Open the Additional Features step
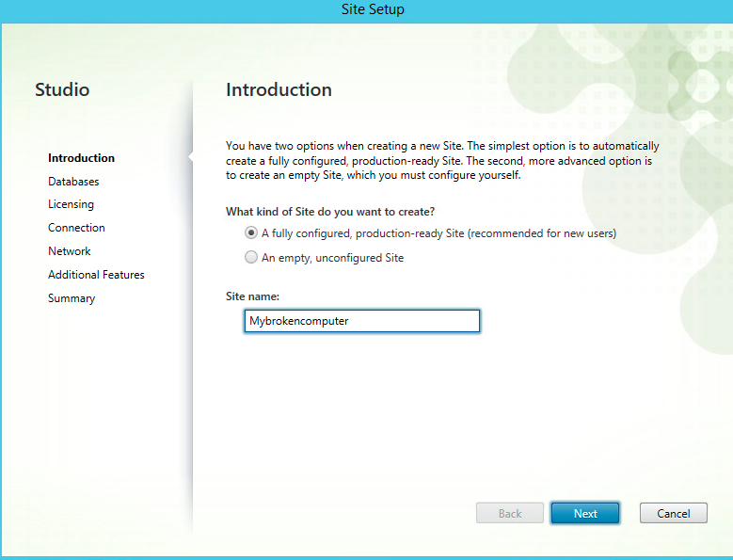The width and height of the screenshot is (733, 560). [x=96, y=275]
